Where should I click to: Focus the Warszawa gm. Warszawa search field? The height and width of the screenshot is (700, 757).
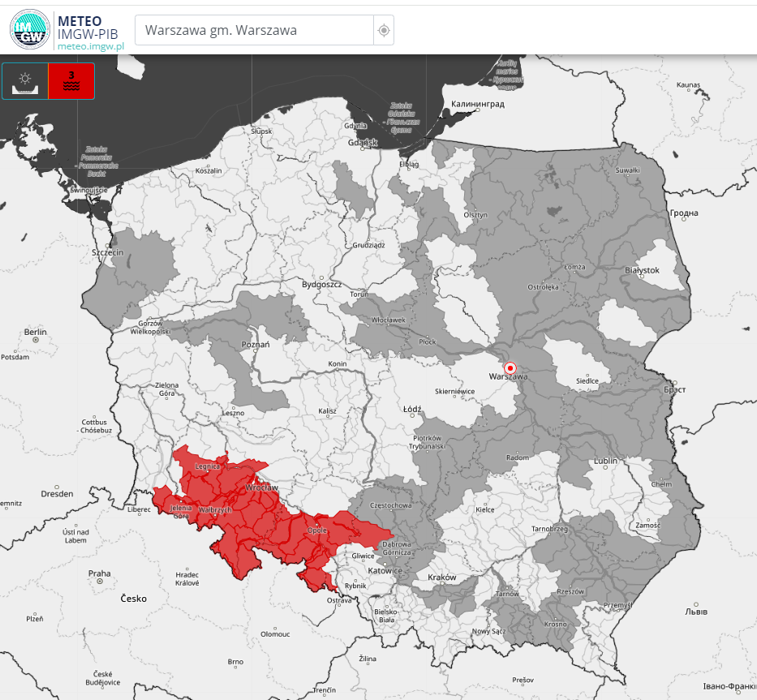pos(253,31)
